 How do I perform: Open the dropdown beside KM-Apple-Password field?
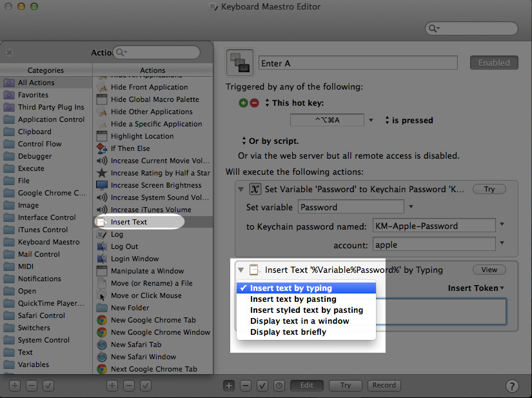coord(502,224)
